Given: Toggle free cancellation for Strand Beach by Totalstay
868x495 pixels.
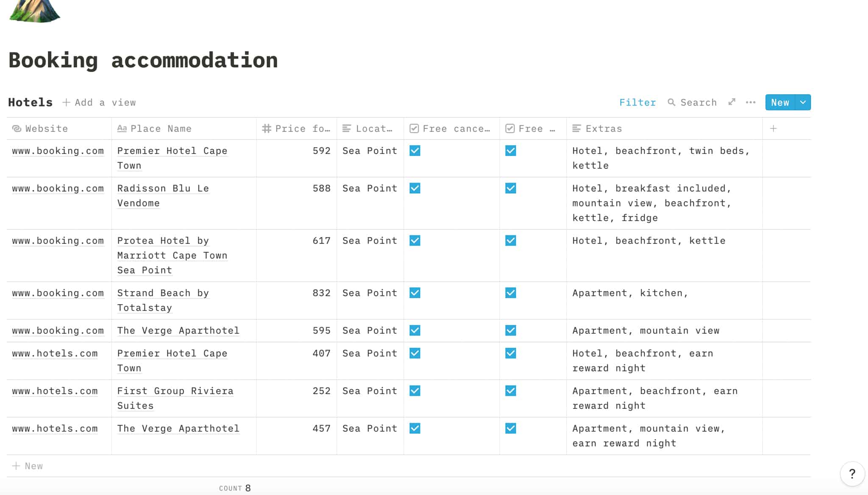Looking at the screenshot, I should point(415,293).
